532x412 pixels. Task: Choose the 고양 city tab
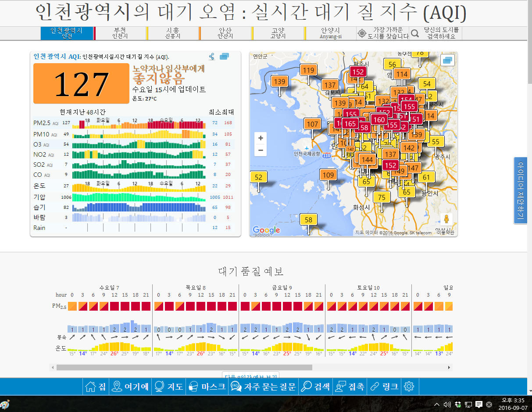278,33
